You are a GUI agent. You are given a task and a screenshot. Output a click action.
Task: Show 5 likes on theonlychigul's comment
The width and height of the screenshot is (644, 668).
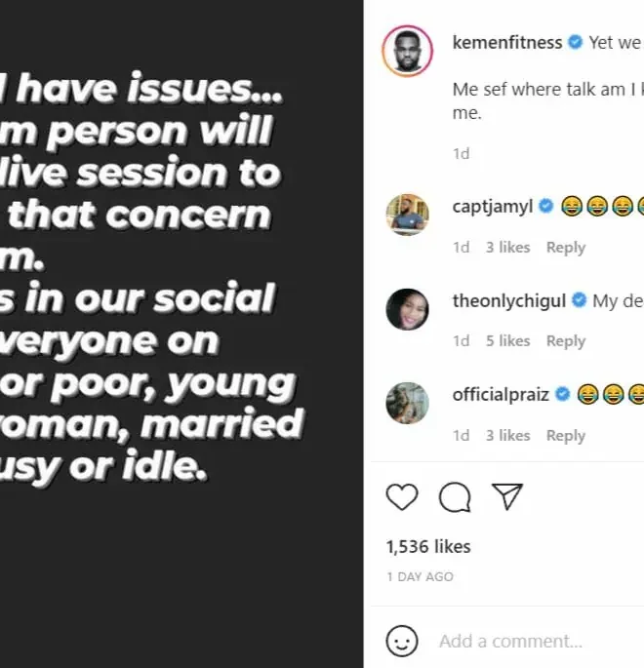pos(508,341)
